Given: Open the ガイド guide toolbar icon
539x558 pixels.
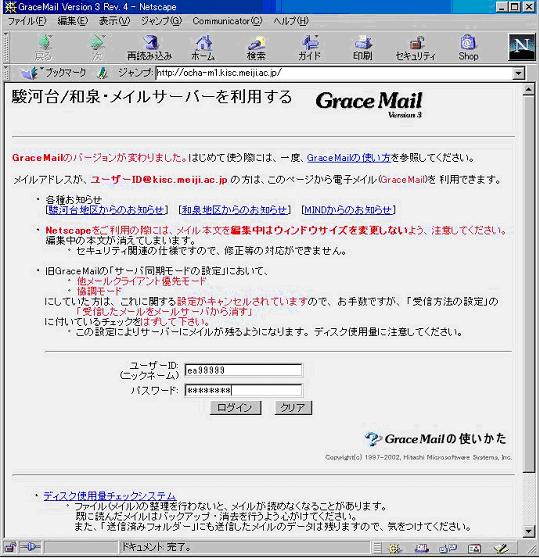Looking at the screenshot, I should tap(309, 47).
